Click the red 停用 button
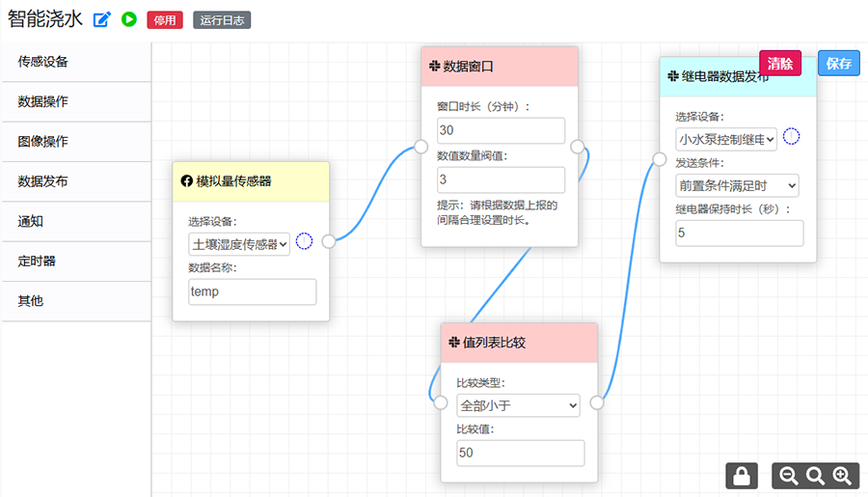Viewport: 868px width, 497px height. (x=165, y=20)
